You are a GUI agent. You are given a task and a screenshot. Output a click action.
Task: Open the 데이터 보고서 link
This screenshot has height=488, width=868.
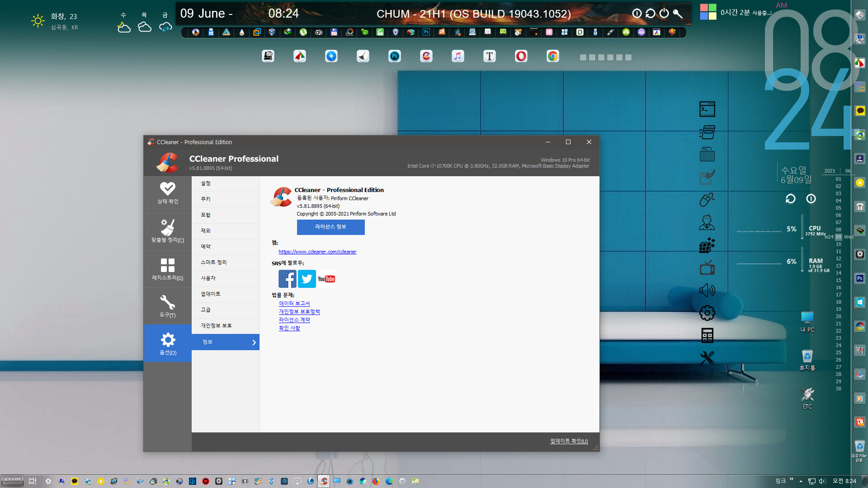[x=294, y=304]
